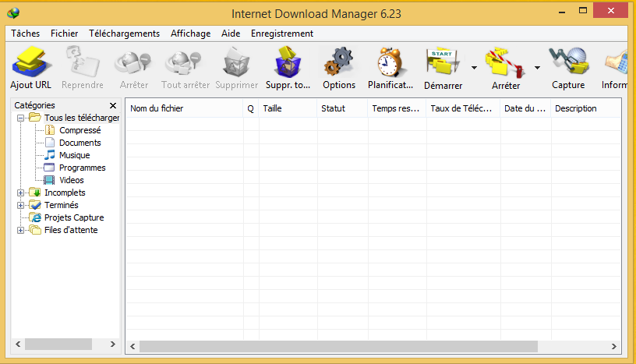
Task: Open the Planificat... alarm clock icon
Action: 390,62
